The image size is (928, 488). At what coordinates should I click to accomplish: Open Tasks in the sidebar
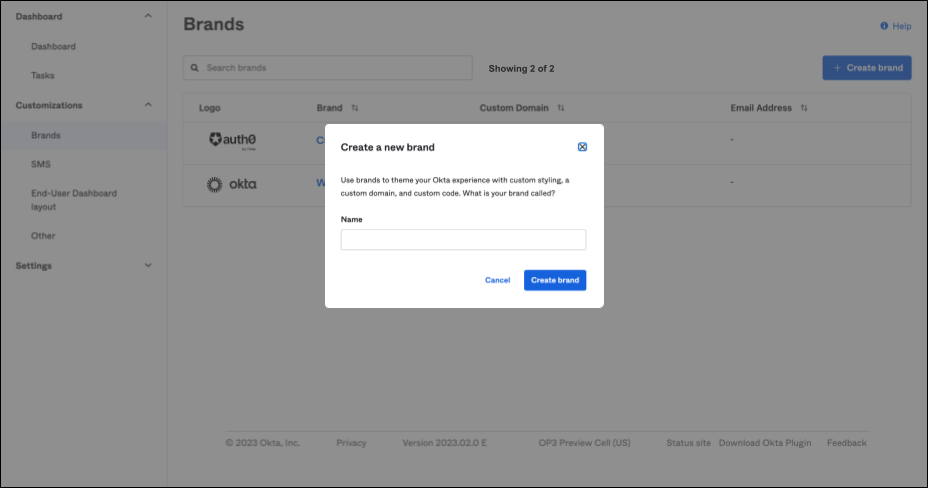(x=43, y=76)
